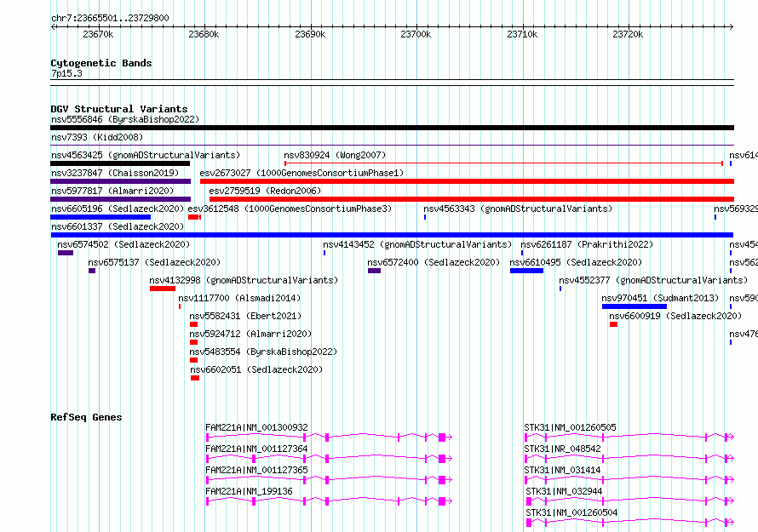The width and height of the screenshot is (758, 532).
Task: Open nsv4143452 (gnomADStructuralVariants) variant
Action: click(417, 244)
